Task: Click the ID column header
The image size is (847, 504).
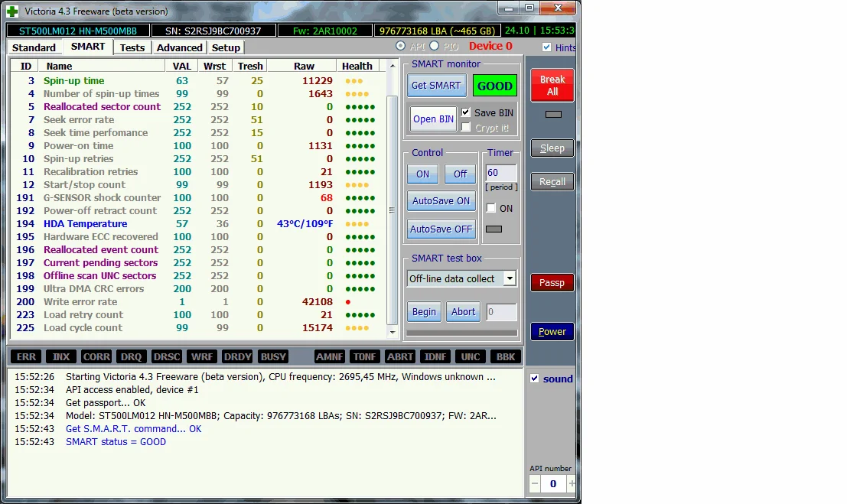Action: coord(25,66)
